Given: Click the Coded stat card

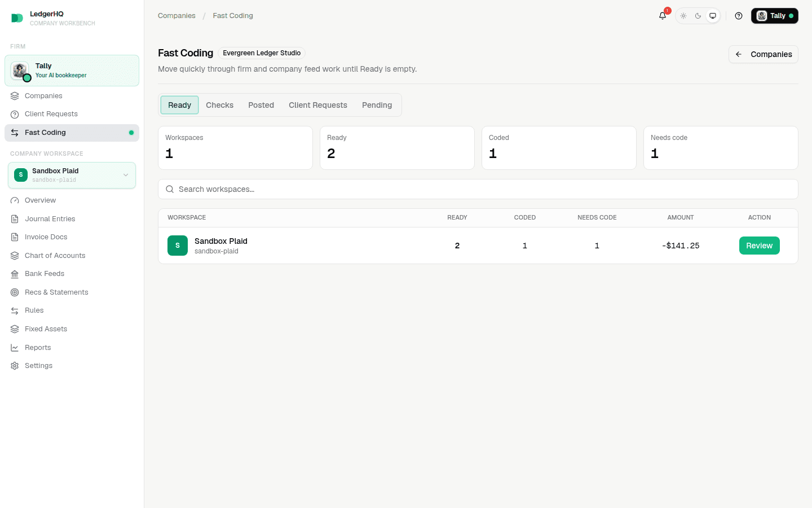Looking at the screenshot, I should click(x=559, y=148).
